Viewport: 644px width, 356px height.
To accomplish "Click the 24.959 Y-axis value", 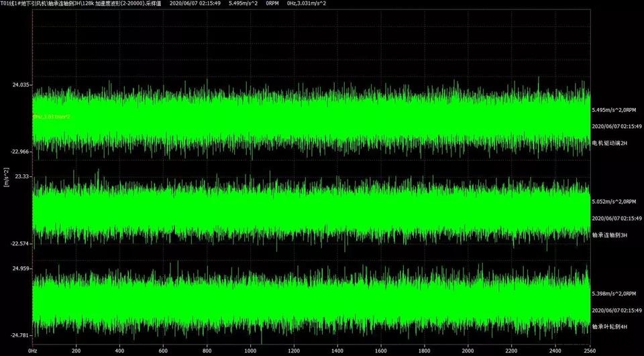I will click(21, 268).
